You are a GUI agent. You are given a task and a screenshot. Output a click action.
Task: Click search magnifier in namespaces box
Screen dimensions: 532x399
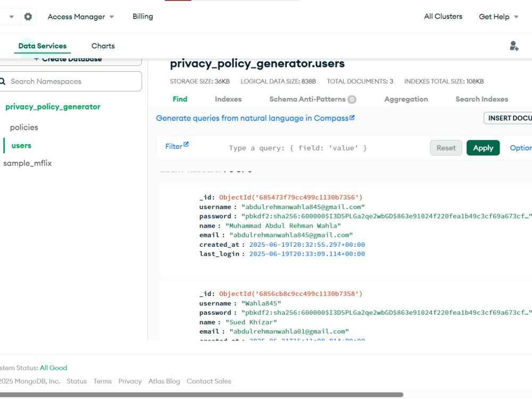tap(3, 81)
